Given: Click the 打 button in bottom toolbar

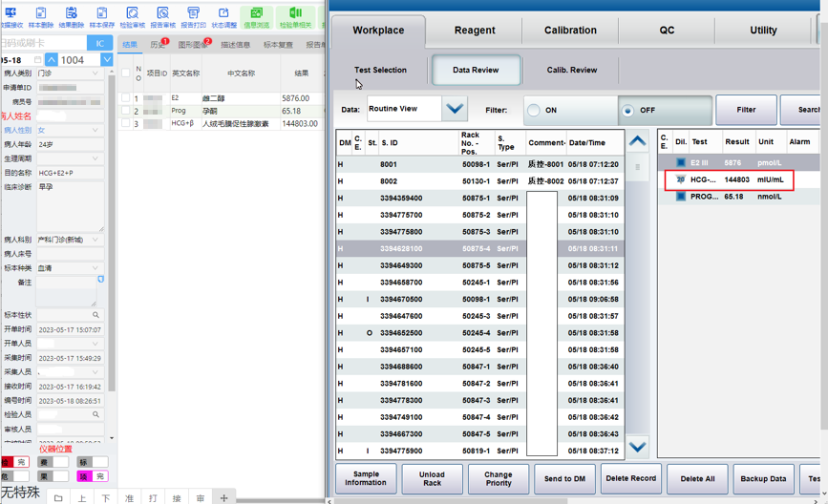Looking at the screenshot, I should [153, 498].
